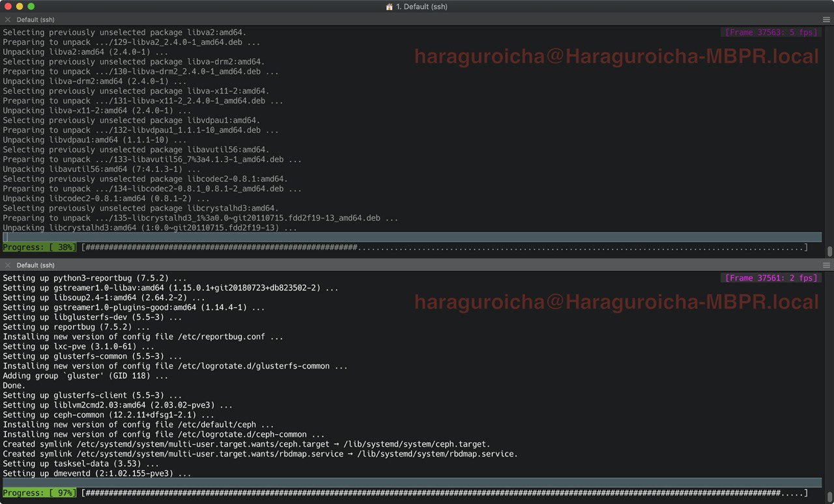Click the line Unpacking libva-x11-2:amd64 (2.4.0-1)
Viewport: 834px width, 504px height.
[96, 111]
